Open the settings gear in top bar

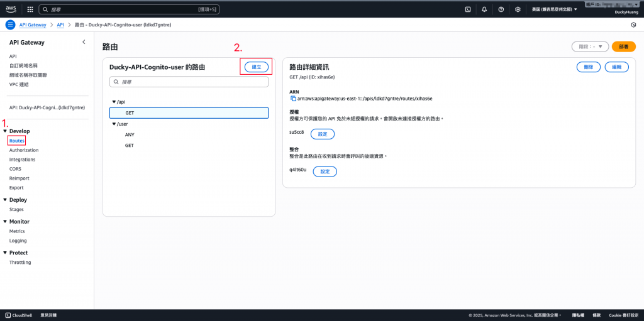[x=518, y=9]
